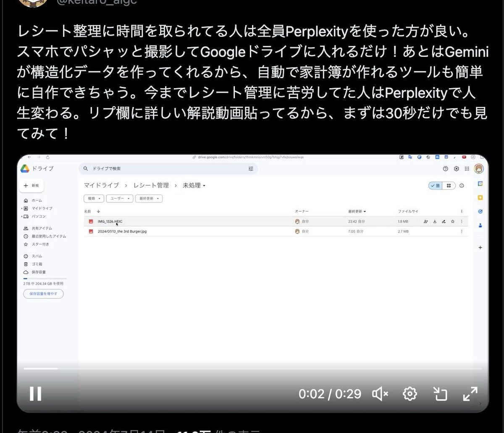The width and height of the screenshot is (504, 433).
Task: Pause the video player
Action: tap(35, 394)
